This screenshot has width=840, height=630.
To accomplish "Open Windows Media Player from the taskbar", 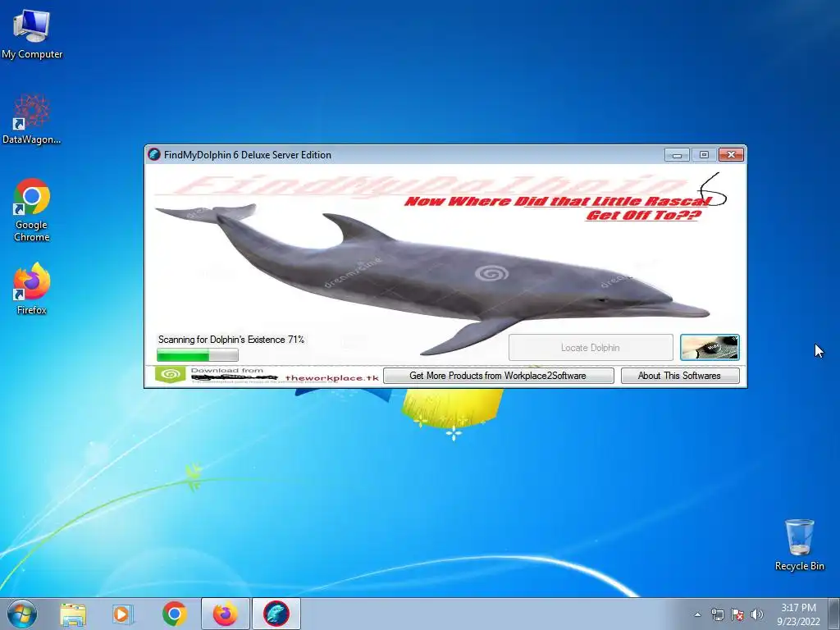I will (122, 614).
